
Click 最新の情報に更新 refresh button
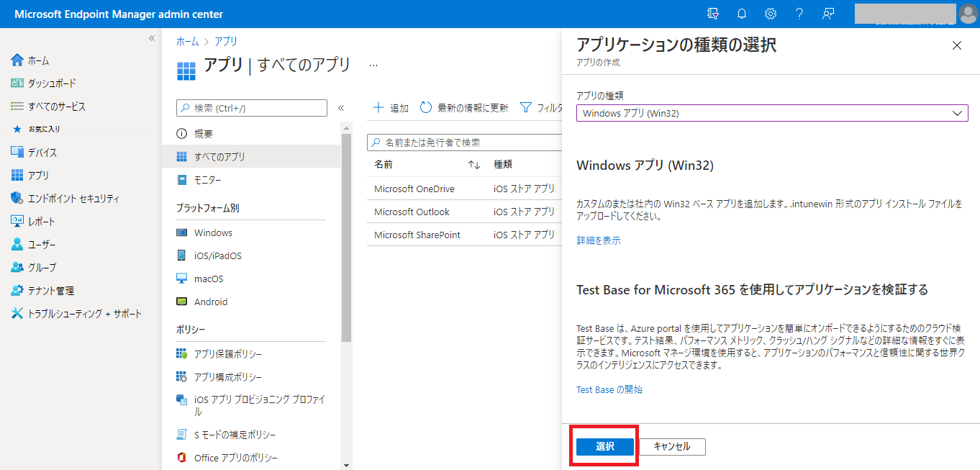click(x=464, y=108)
